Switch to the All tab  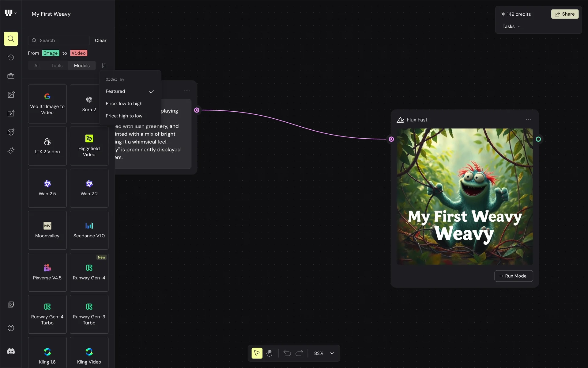tap(37, 66)
